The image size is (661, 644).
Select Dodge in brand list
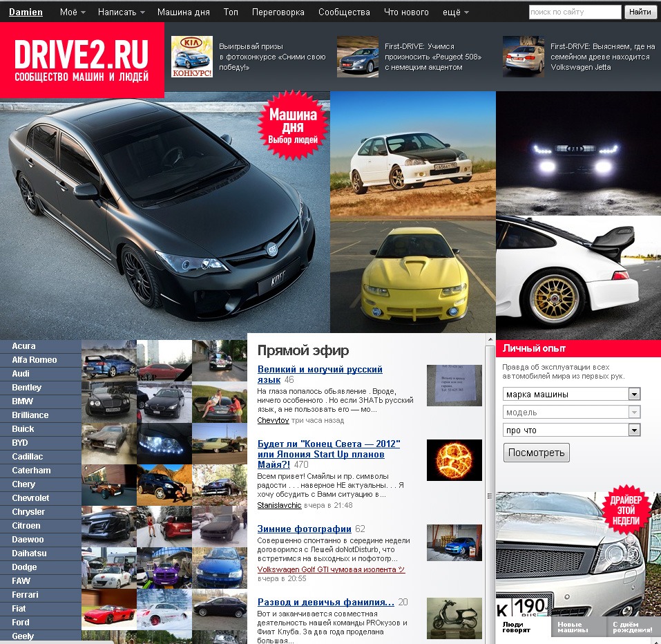click(x=24, y=567)
